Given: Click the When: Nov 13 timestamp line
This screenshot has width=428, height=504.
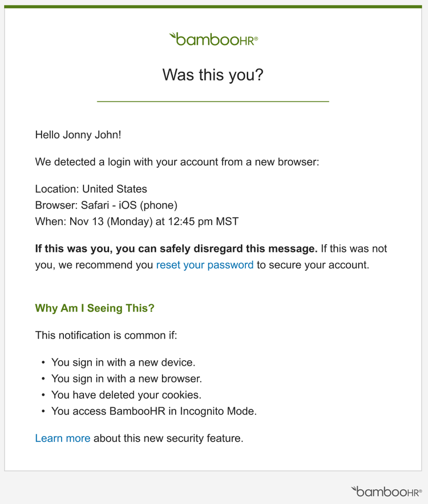Looking at the screenshot, I should (x=137, y=221).
